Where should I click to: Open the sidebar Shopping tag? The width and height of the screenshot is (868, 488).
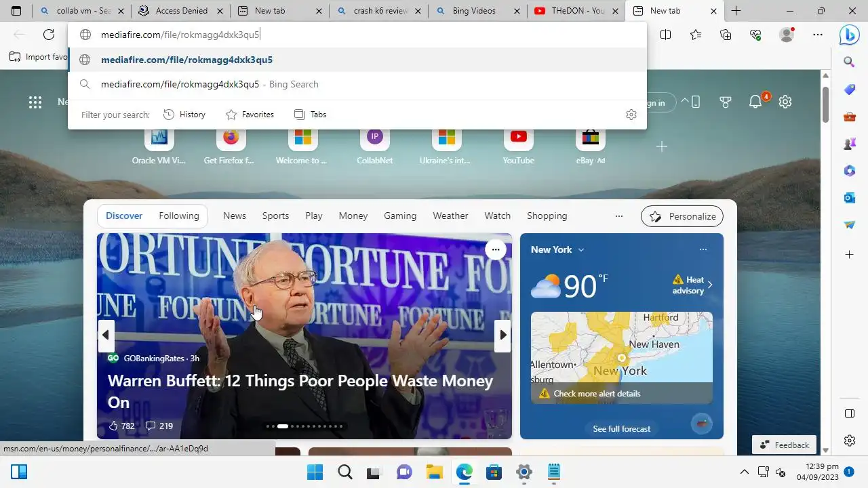click(849, 89)
